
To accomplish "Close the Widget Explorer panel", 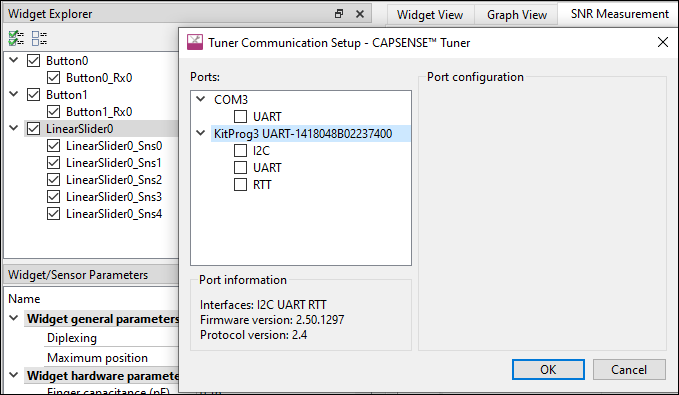I will click(360, 14).
